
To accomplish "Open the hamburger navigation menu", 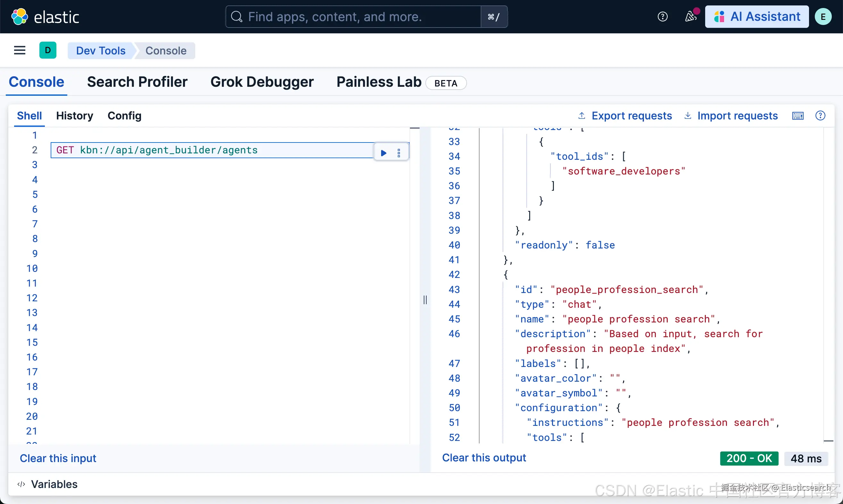I will (x=19, y=50).
